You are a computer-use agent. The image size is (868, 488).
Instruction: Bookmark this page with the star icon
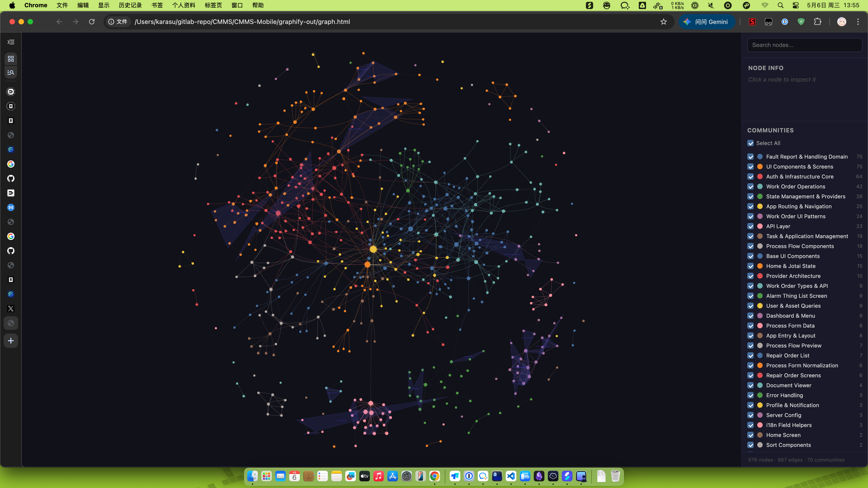click(663, 22)
